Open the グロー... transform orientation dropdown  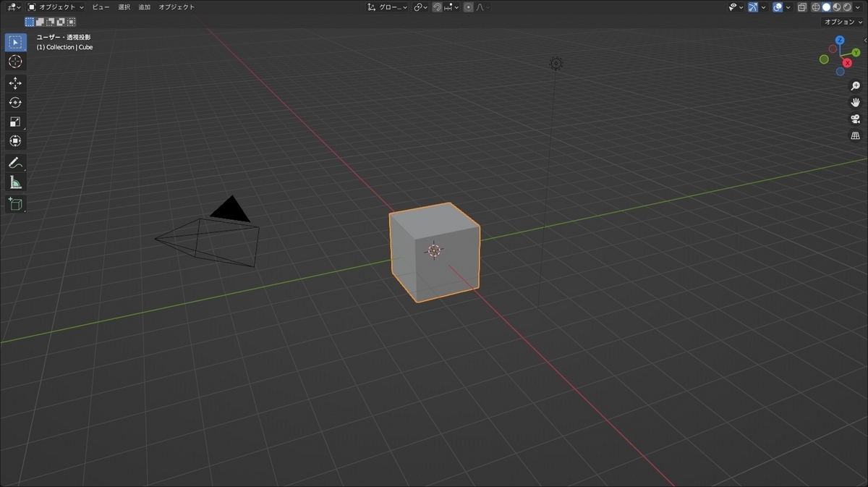387,7
